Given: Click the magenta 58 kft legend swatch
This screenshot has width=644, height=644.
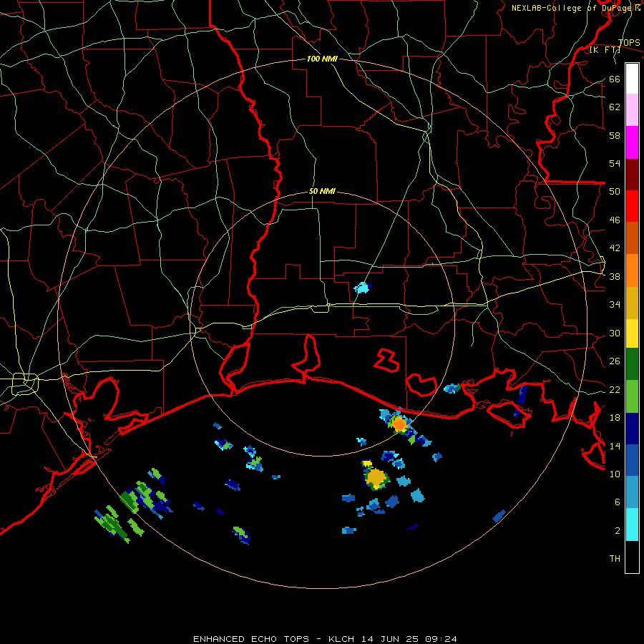Looking at the screenshot, I should tap(632, 142).
